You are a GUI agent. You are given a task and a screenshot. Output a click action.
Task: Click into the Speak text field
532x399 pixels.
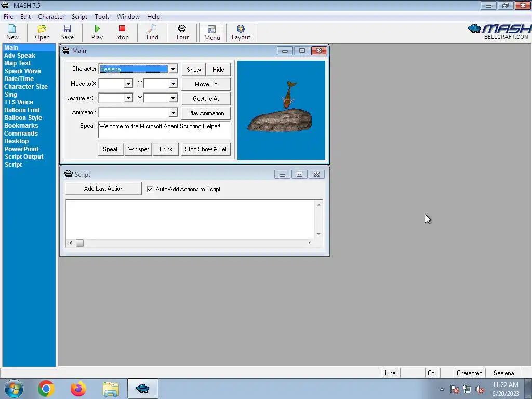pos(164,129)
